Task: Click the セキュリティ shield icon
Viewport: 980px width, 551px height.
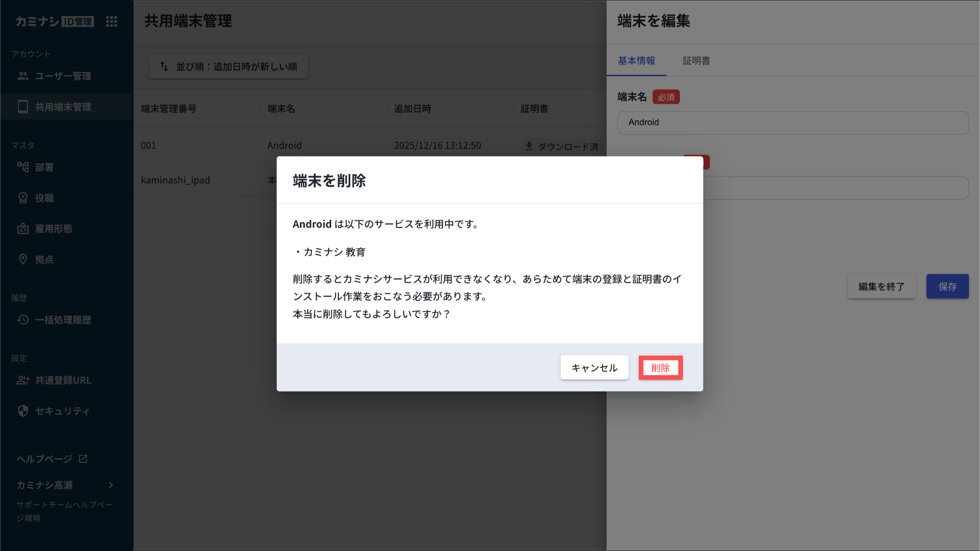Action: (x=23, y=411)
